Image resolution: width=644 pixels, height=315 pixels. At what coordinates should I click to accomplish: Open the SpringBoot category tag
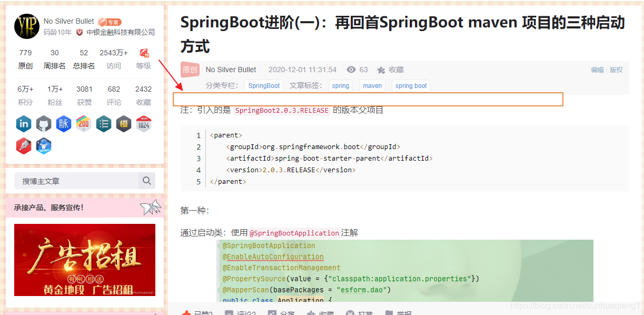(264, 86)
